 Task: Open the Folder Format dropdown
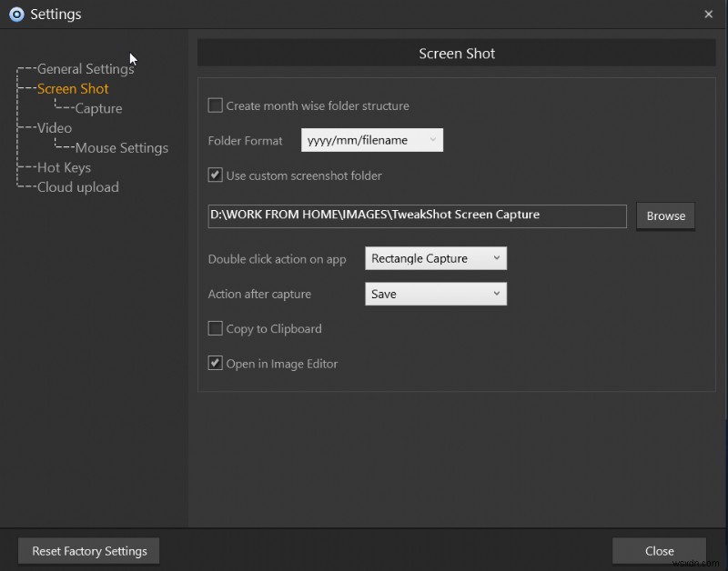click(372, 140)
